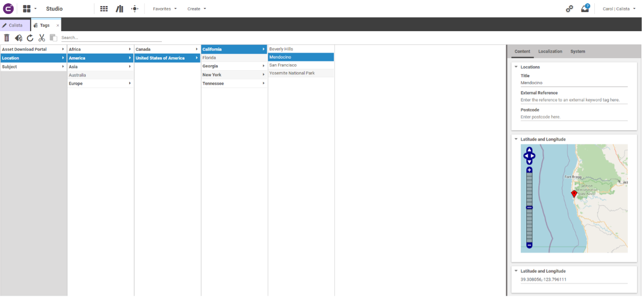Open the app switcher grid dropdown
This screenshot has width=644, height=298.
click(30, 8)
